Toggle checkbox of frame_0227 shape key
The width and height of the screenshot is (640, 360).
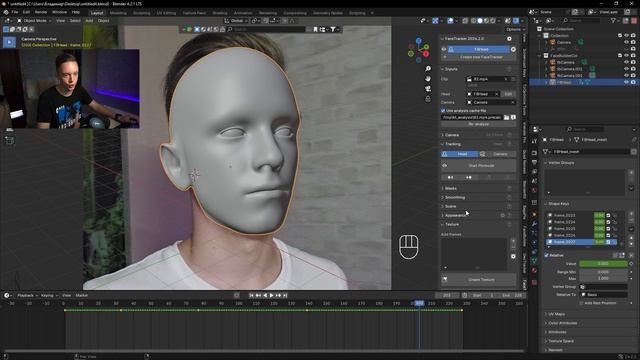coord(608,242)
